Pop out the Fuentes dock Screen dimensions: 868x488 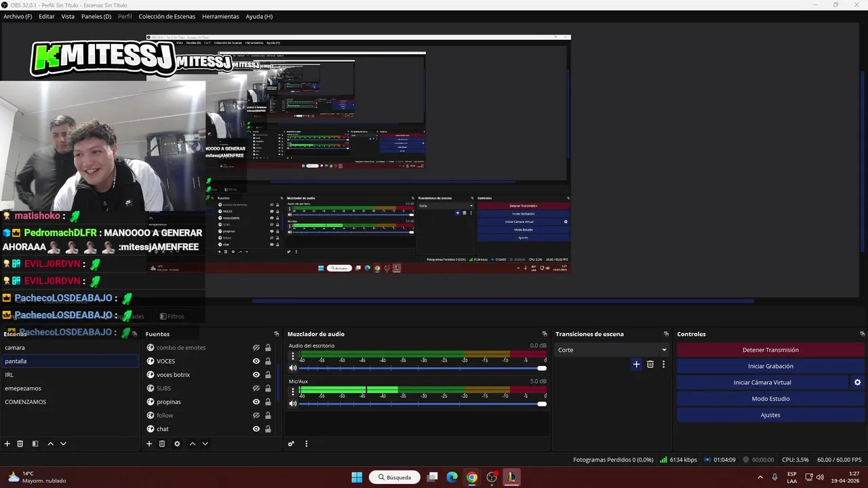276,334
